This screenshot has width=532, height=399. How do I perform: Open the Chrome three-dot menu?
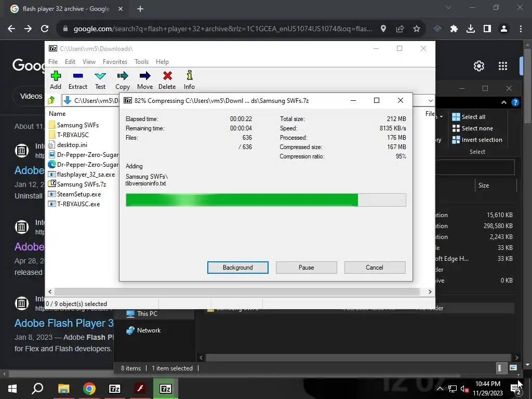pyautogui.click(x=521, y=29)
